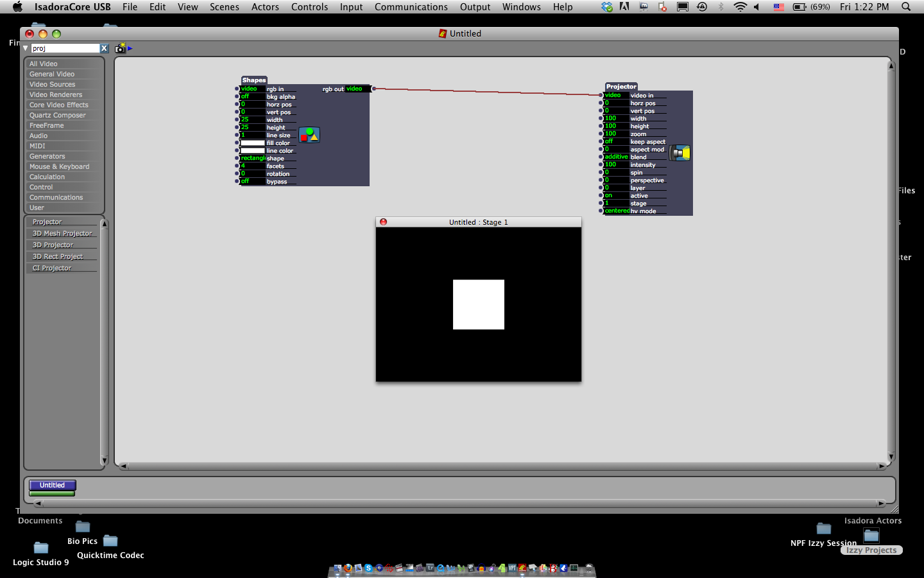The image size is (924, 578).
Task: Clear the actor search field with X
Action: tap(104, 48)
